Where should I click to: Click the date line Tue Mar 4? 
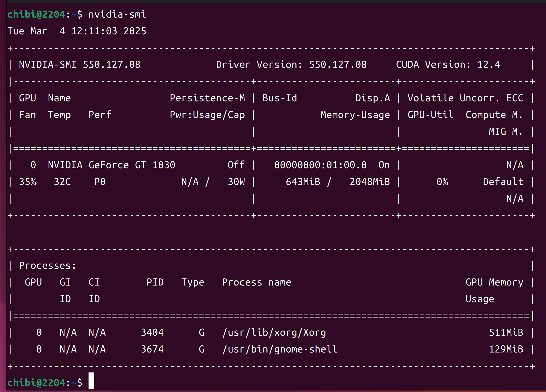(x=76, y=31)
